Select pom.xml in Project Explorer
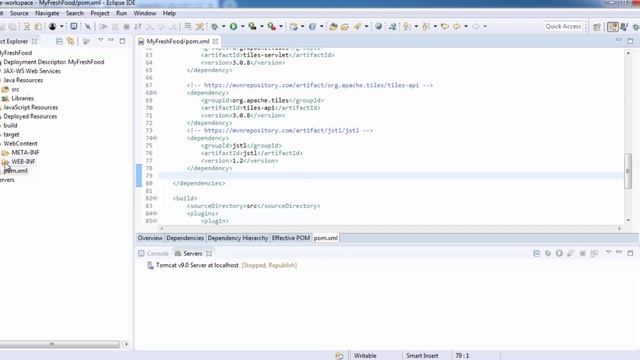The height and width of the screenshot is (360, 640). 15,171
